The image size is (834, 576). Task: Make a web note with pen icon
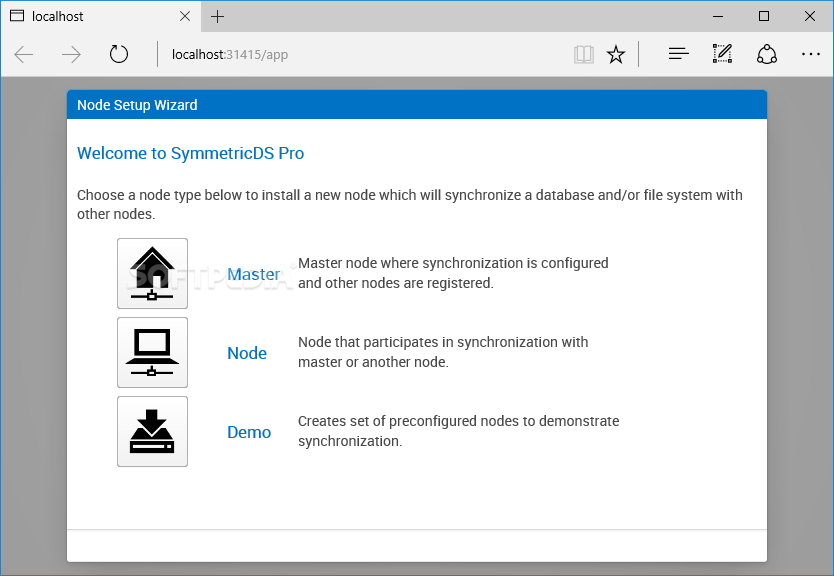722,54
